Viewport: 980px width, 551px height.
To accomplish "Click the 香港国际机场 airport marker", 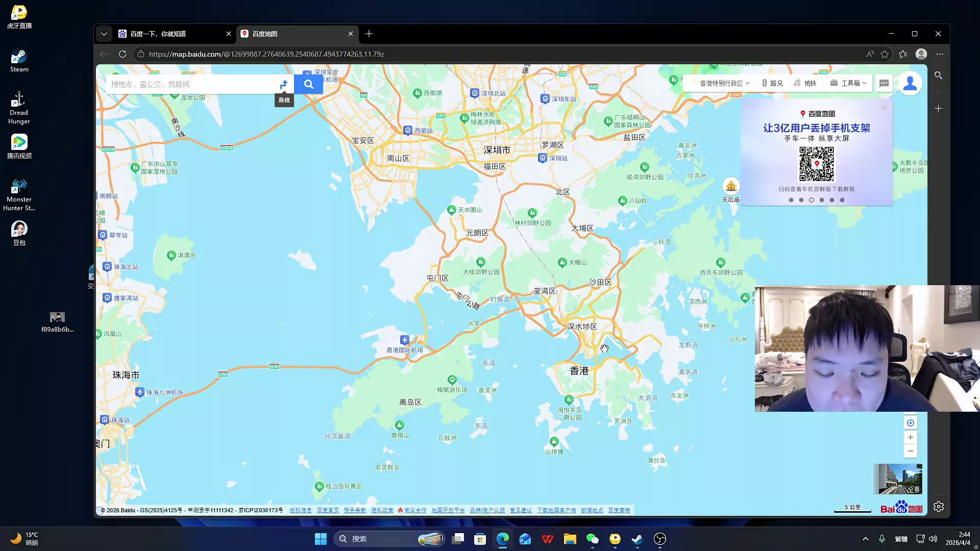I will pyautogui.click(x=404, y=340).
